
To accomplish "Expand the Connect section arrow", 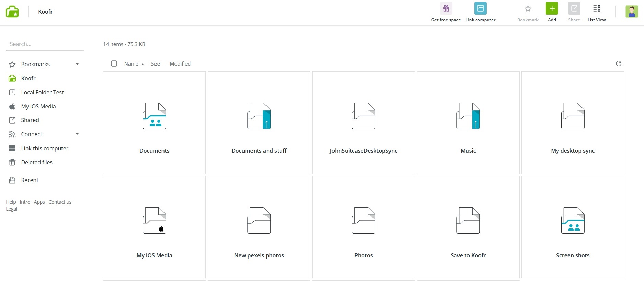I will [77, 134].
